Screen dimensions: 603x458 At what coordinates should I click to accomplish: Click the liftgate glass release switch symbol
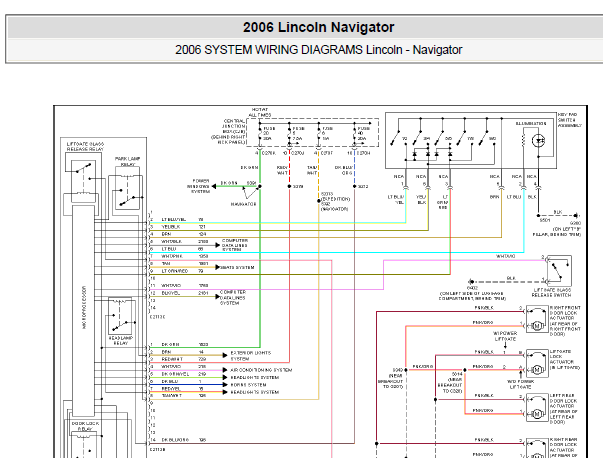559,271
